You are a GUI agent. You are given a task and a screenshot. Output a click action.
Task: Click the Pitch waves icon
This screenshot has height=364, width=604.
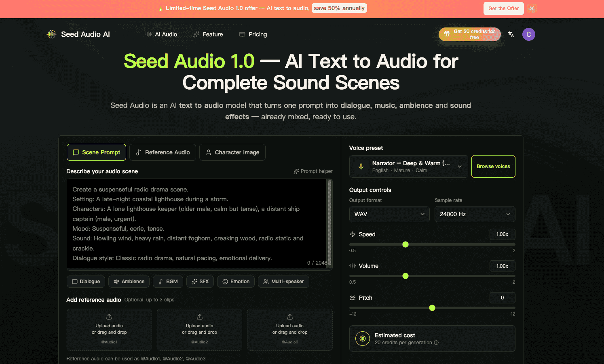coord(353,298)
